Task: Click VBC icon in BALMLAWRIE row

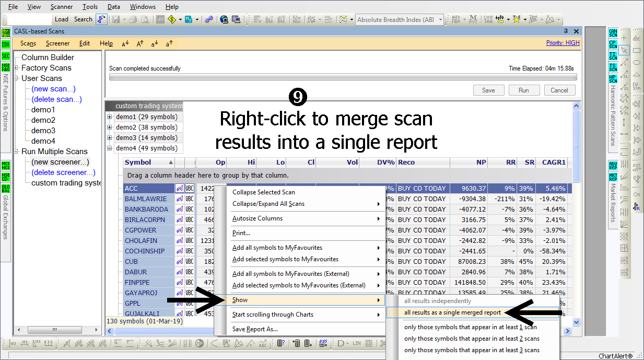Action: [190, 199]
